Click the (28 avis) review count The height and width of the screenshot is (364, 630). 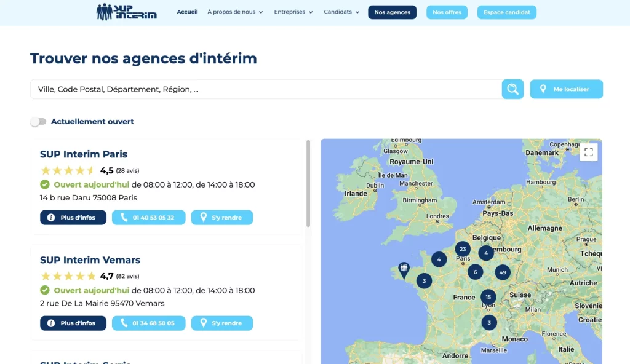click(x=127, y=171)
